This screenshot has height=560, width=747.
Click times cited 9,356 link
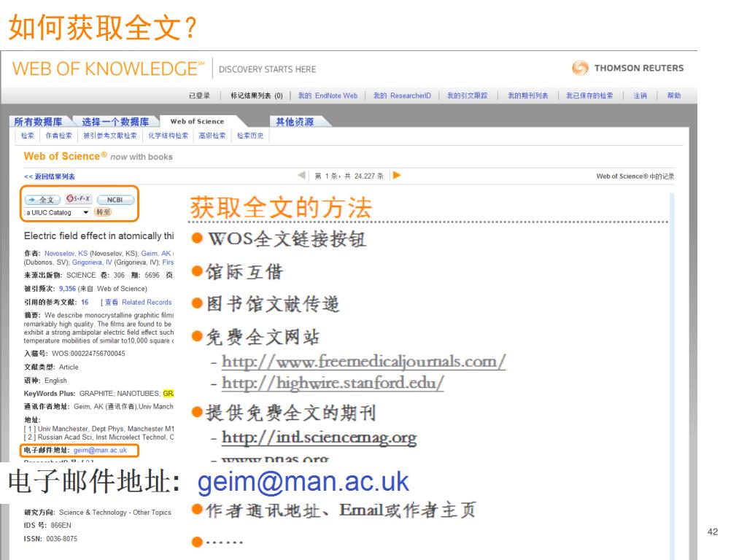tap(67, 289)
